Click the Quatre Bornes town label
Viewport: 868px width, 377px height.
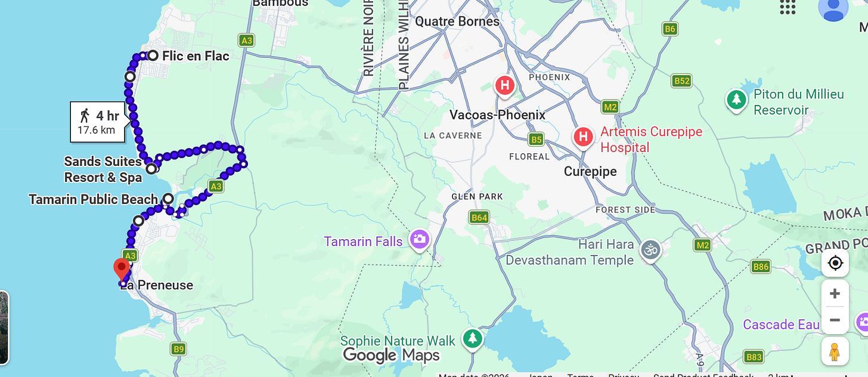pos(457,21)
